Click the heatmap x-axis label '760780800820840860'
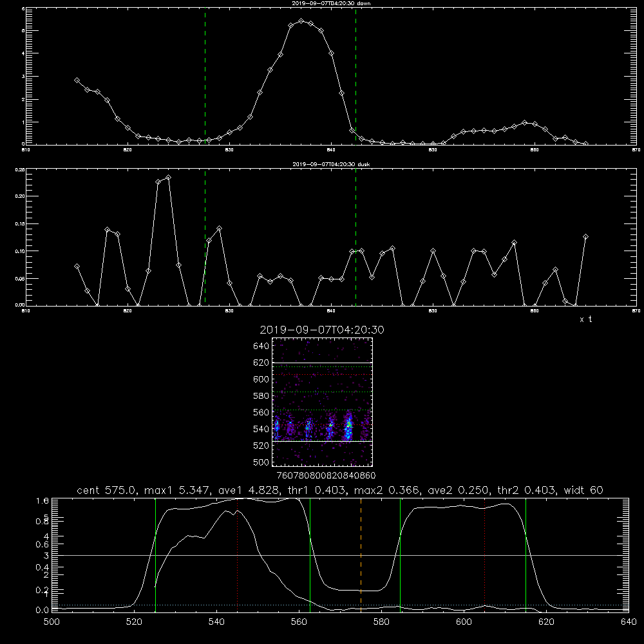This screenshot has height=644, width=644. tap(326, 475)
